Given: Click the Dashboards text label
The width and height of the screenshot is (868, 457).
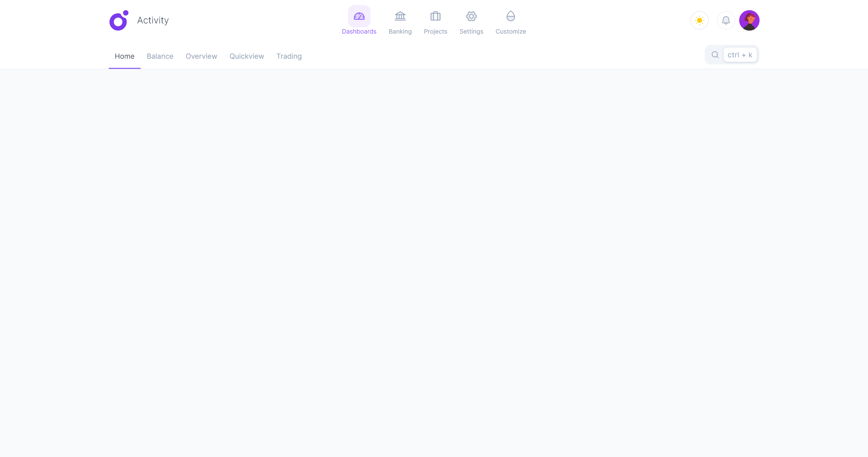Looking at the screenshot, I should [359, 32].
